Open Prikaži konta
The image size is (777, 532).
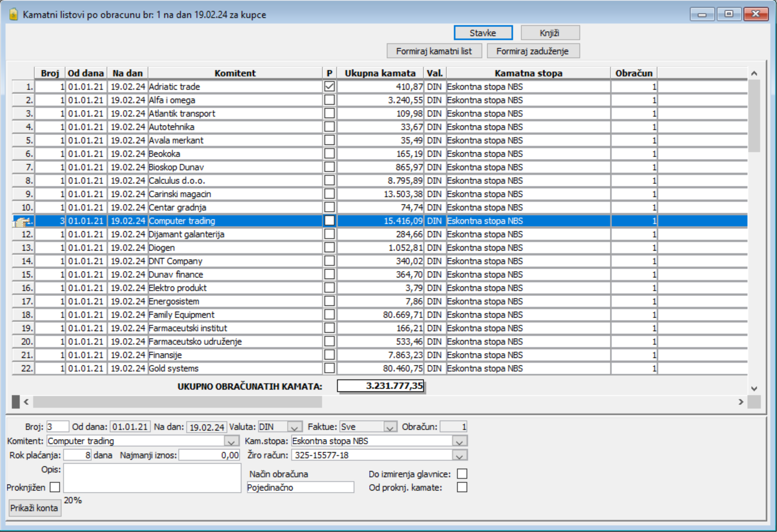pyautogui.click(x=34, y=508)
